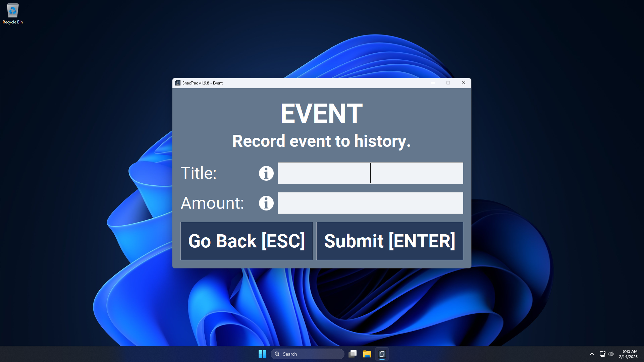Click the SnacTrac icon in title bar
Image resolution: width=644 pixels, height=362 pixels.
pyautogui.click(x=178, y=83)
